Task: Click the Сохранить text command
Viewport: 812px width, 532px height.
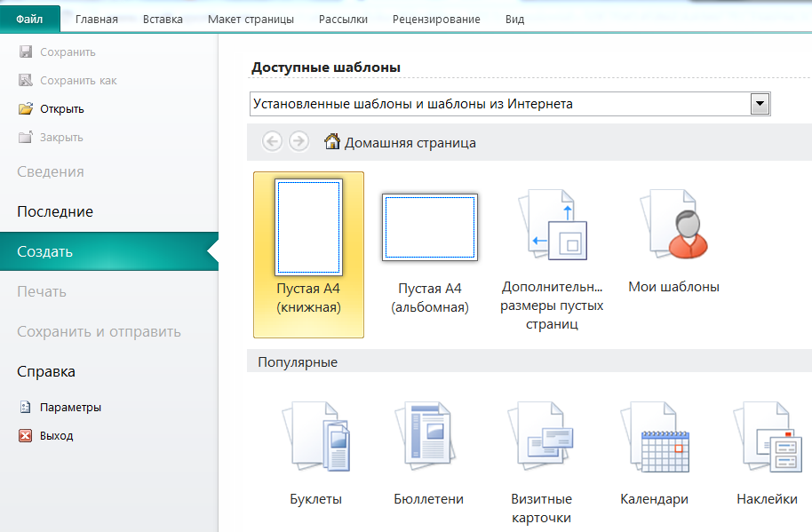Action: 68,52
